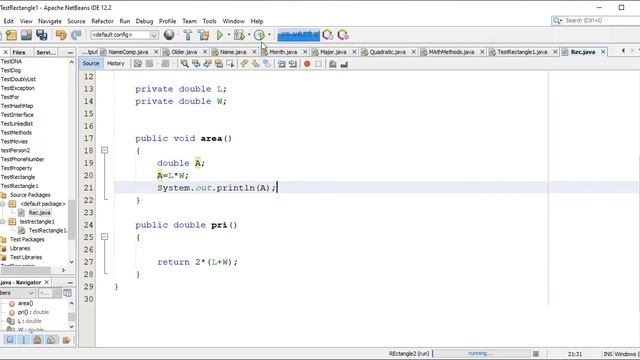Toggle the History editor view
Image resolution: width=640 pixels, height=360 pixels.
[x=116, y=64]
